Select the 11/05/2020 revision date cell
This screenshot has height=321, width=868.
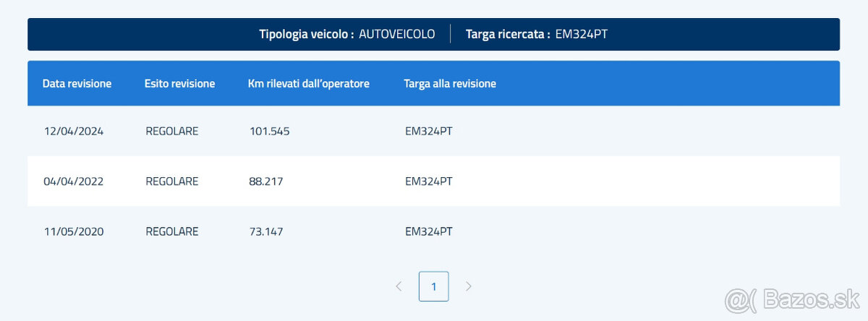click(73, 232)
